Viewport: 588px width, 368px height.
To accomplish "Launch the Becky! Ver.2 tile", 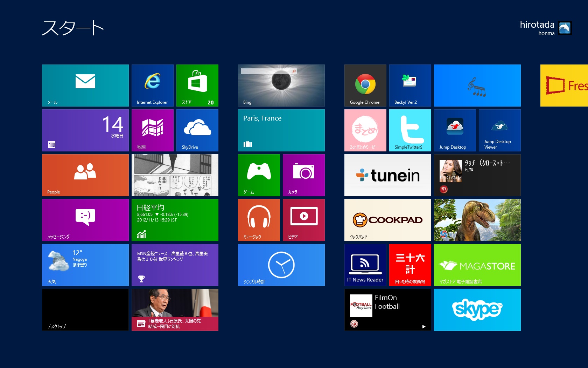I will click(x=410, y=86).
